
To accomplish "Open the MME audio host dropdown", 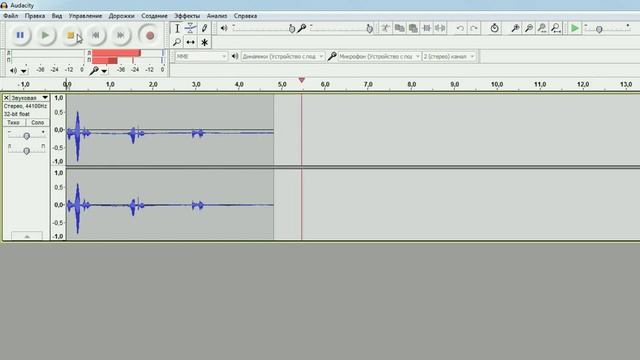I will (201, 56).
